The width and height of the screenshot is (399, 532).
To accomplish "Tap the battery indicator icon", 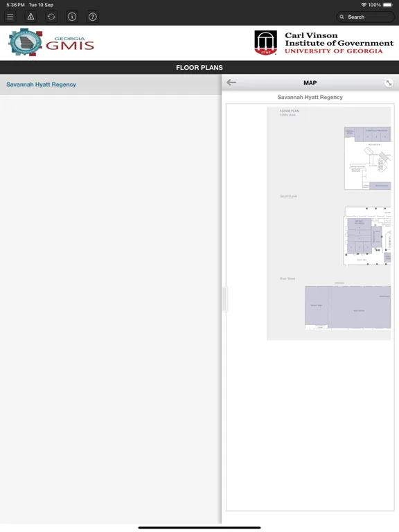I will (388, 5).
